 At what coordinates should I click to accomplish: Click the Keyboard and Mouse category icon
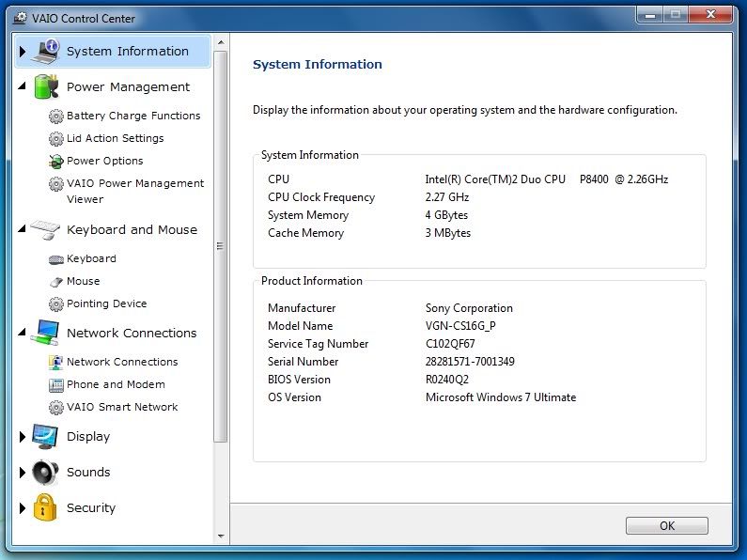tap(45, 229)
